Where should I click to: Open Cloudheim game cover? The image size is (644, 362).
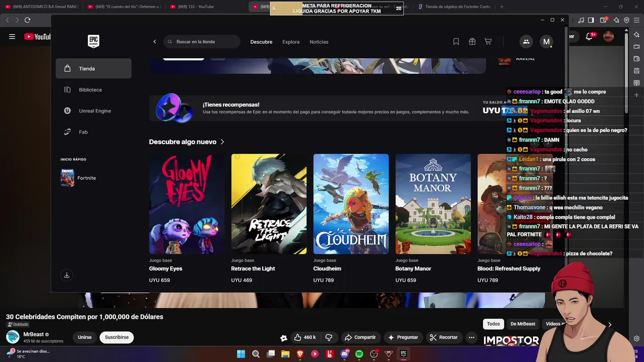[351, 204]
